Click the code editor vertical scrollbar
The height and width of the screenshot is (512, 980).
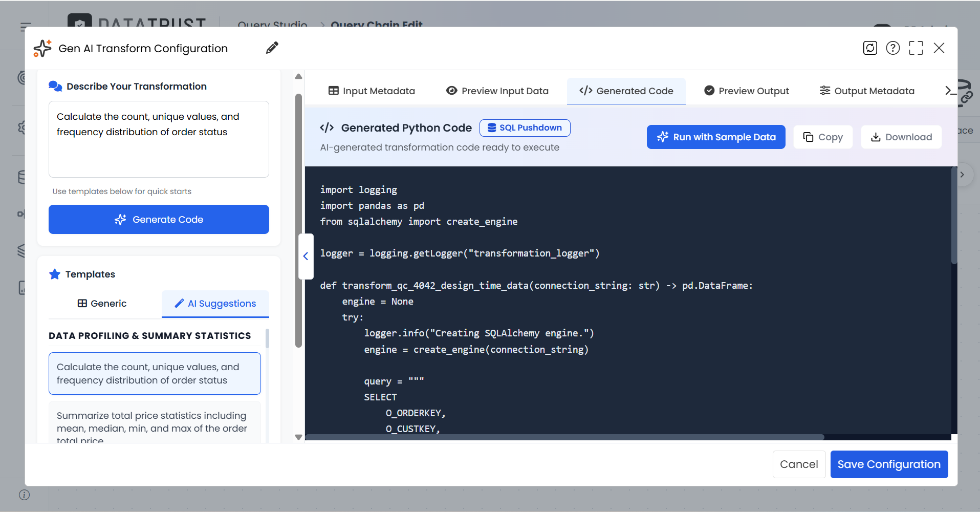coord(954,215)
